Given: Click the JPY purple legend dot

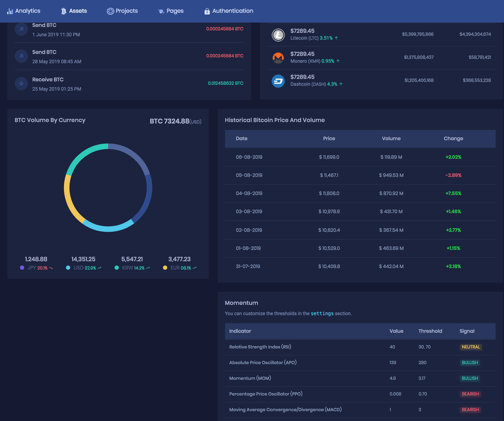Looking at the screenshot, I should point(22,268).
